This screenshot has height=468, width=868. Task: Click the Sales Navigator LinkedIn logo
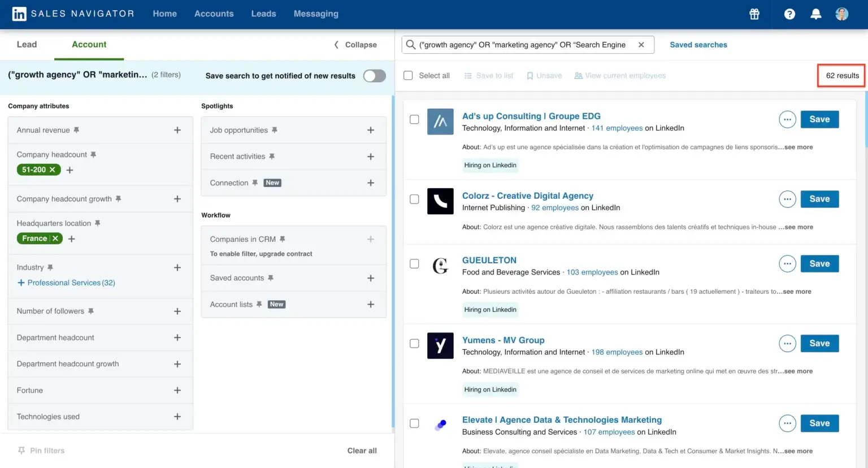click(19, 14)
